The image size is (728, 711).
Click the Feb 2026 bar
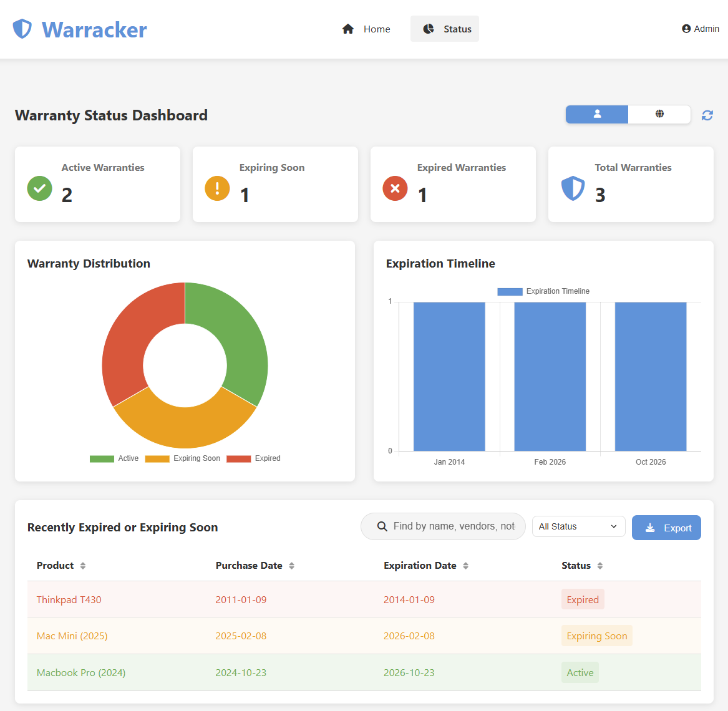coord(550,376)
